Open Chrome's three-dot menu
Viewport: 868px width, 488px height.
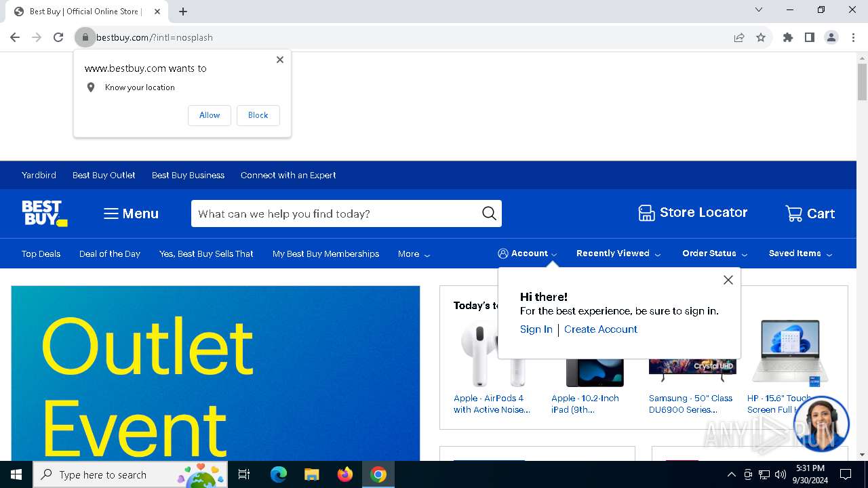pyautogui.click(x=853, y=37)
